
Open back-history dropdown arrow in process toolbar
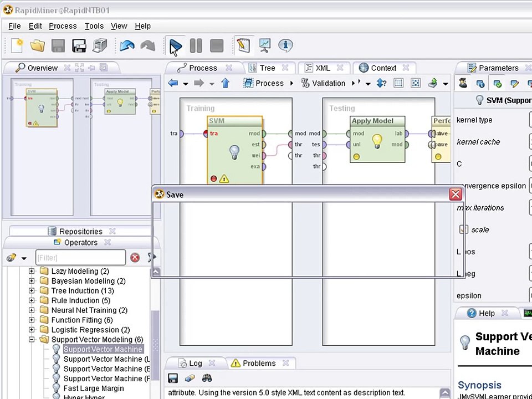click(186, 84)
